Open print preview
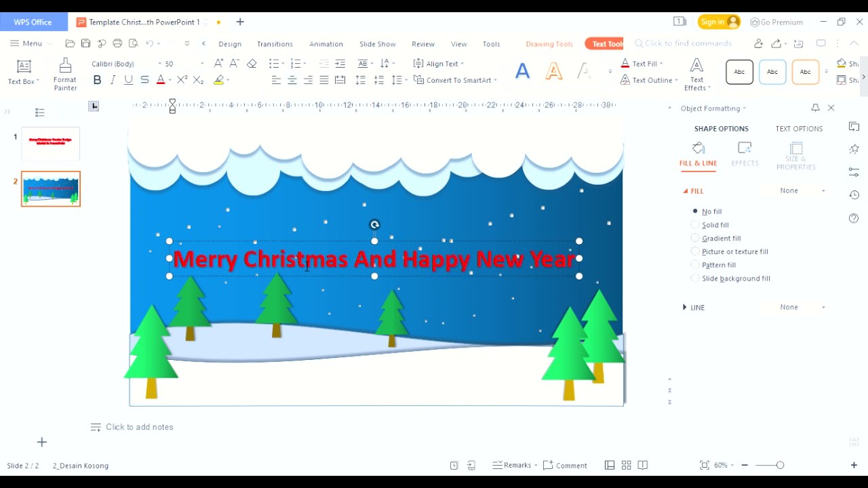The height and width of the screenshot is (488, 868). pos(133,43)
